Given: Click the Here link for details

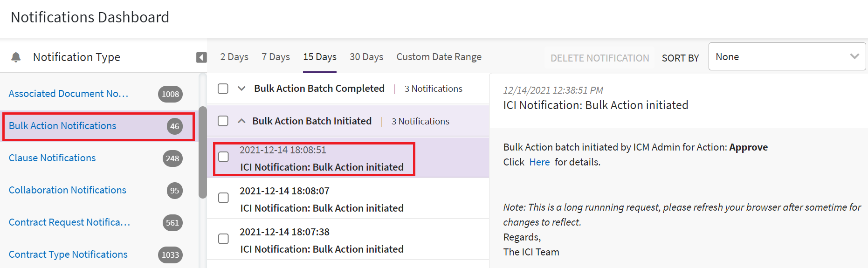Looking at the screenshot, I should pos(539,162).
